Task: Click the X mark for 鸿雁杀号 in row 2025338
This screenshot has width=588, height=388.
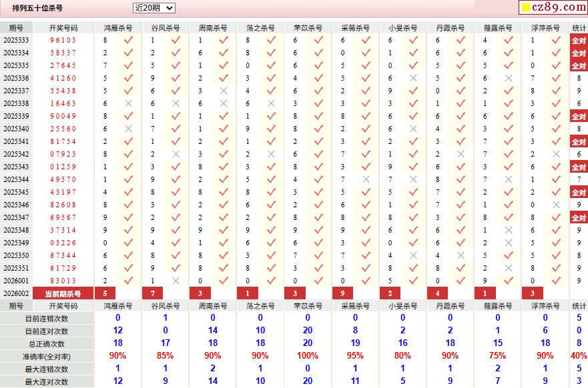Action: (128, 103)
